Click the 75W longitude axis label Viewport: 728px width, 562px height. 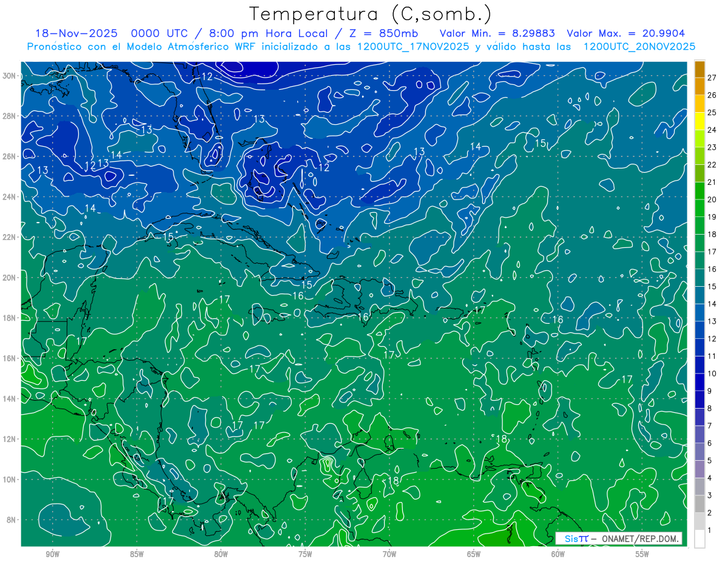tap(305, 554)
